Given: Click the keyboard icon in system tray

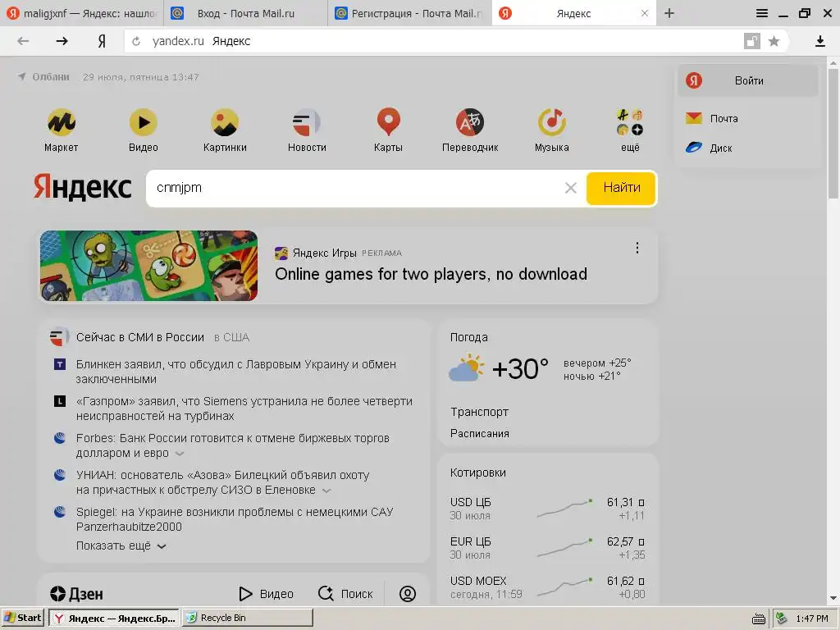Looking at the screenshot, I should [x=759, y=619].
